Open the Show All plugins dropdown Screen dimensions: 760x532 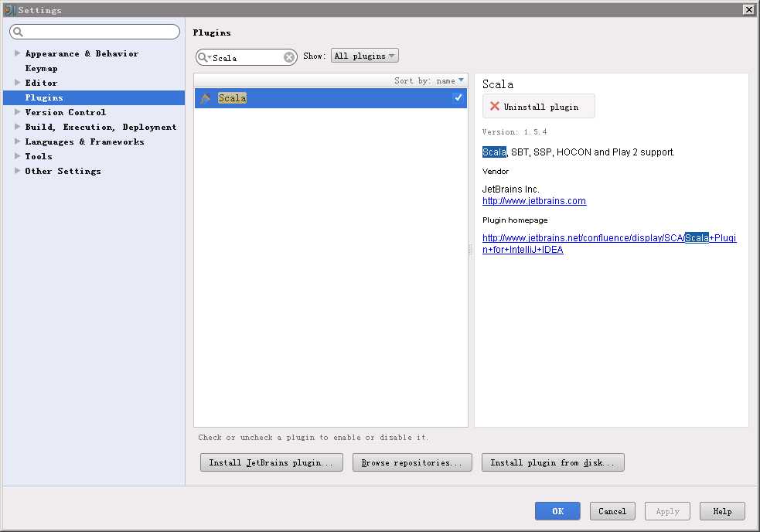pyautogui.click(x=364, y=56)
